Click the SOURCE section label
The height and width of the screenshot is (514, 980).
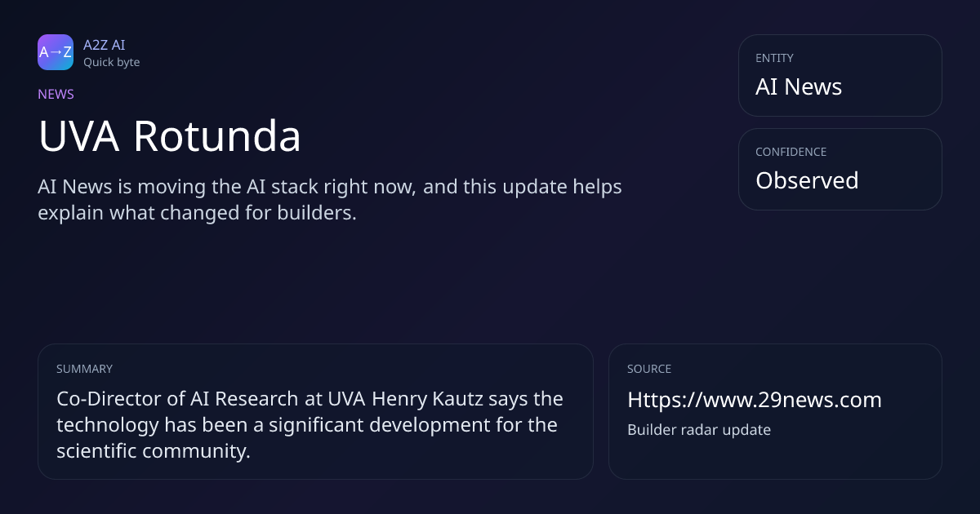649,369
